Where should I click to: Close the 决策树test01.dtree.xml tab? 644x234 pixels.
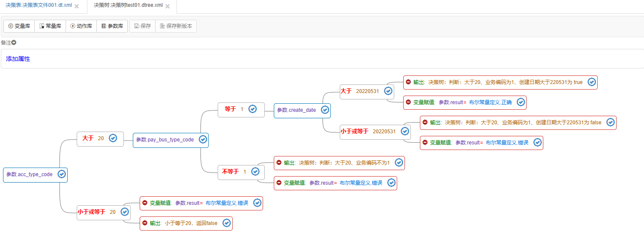[168, 6]
